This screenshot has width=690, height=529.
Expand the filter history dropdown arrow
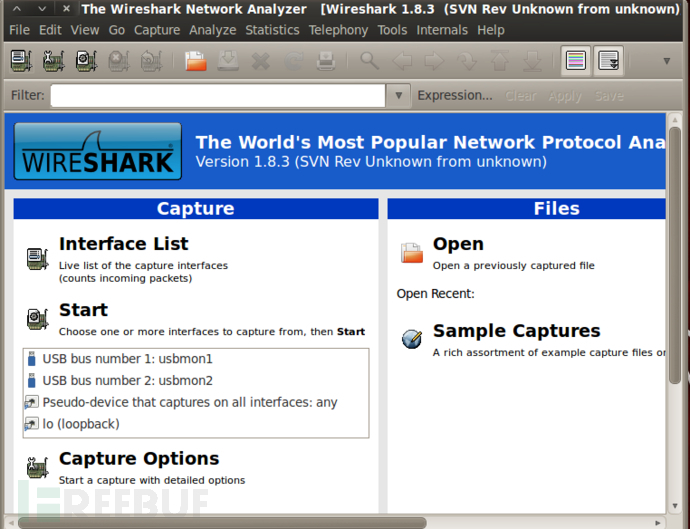coord(399,96)
